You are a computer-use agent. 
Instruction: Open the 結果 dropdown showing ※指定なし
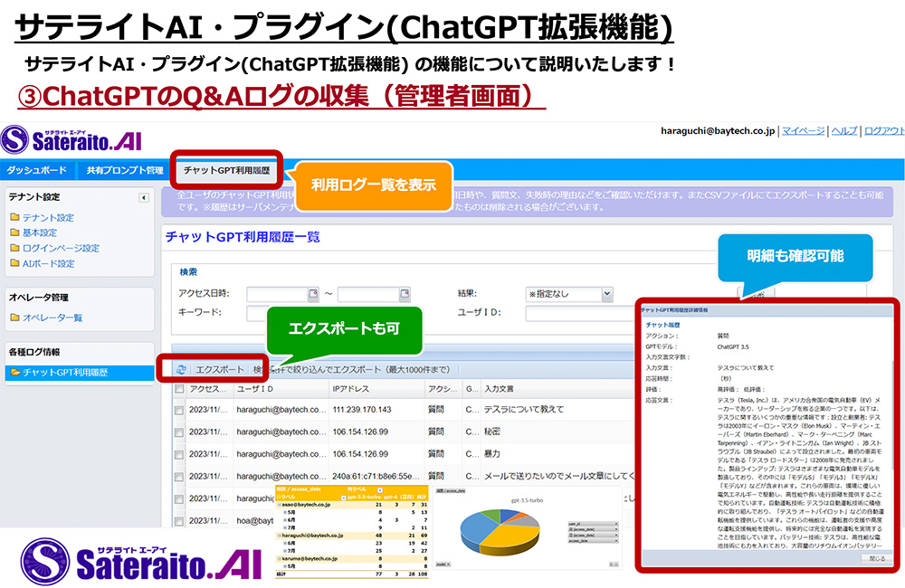[569, 294]
